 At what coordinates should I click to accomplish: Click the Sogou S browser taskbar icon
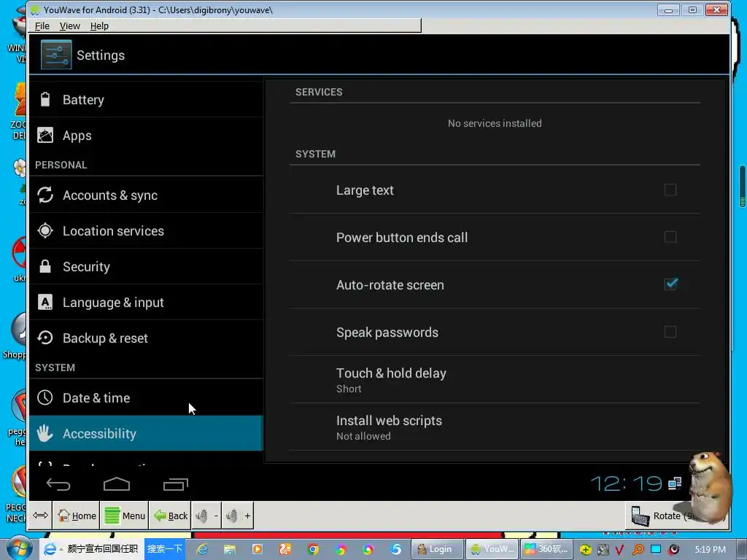click(x=396, y=549)
